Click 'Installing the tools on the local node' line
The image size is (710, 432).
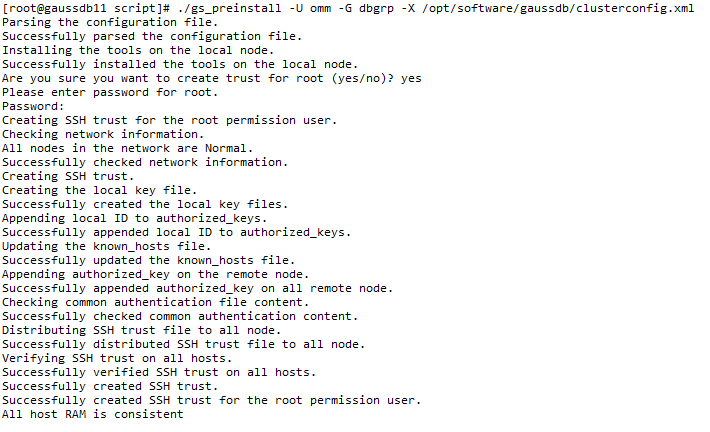tap(138, 50)
